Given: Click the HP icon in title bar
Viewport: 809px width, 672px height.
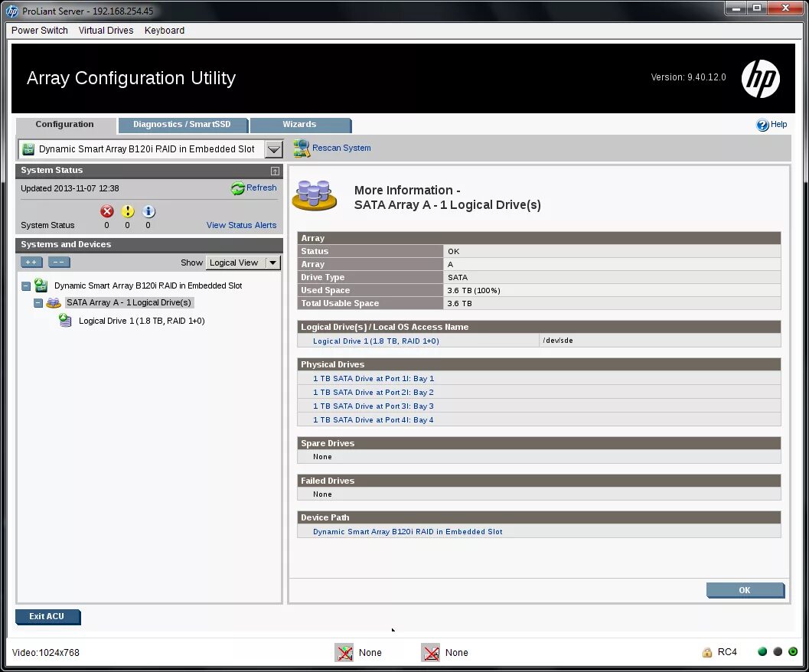Looking at the screenshot, I should coord(12,11).
